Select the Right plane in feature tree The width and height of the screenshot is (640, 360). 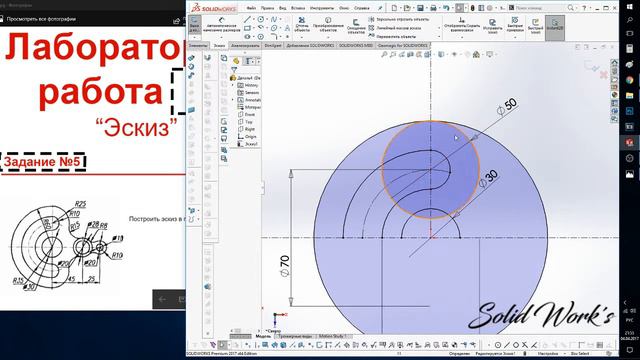(x=247, y=129)
